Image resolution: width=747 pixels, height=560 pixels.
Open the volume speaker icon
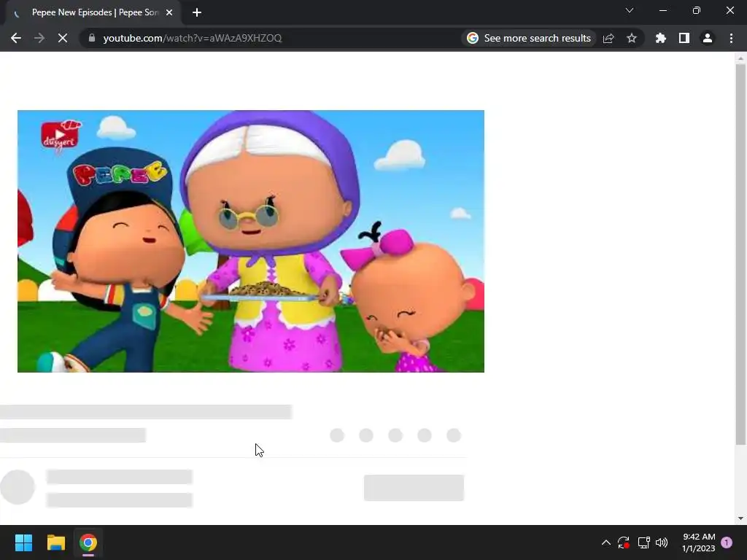[x=662, y=542]
